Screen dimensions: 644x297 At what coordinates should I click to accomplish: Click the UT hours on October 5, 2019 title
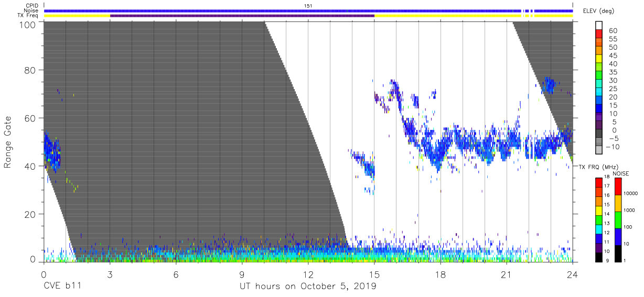click(308, 287)
